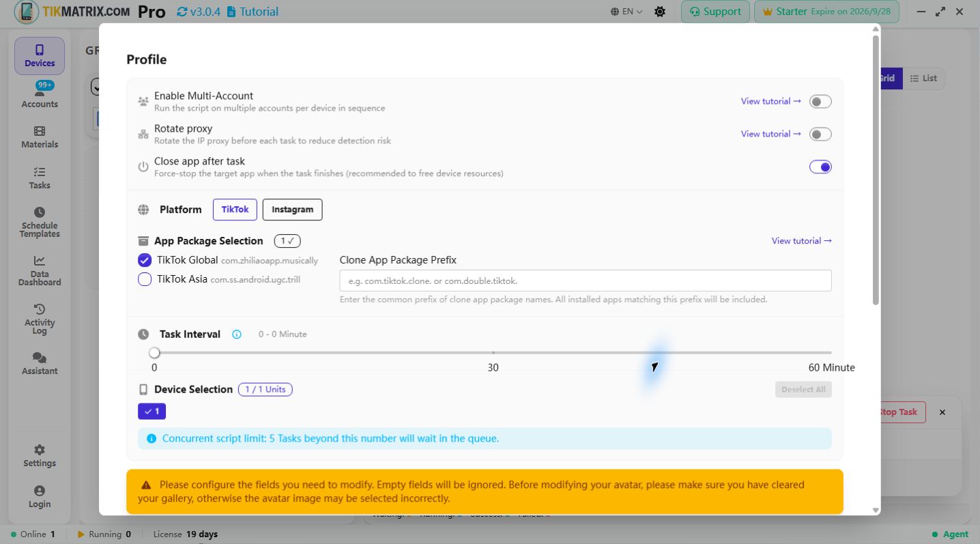Open the Tasks page from the sidebar
Screen dimensions: 980x544
coord(40,178)
